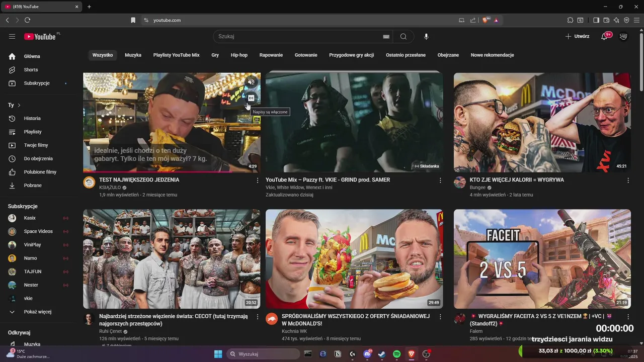Open YouTube notifications bell
Screen dimensions: 644x362
[604, 36]
